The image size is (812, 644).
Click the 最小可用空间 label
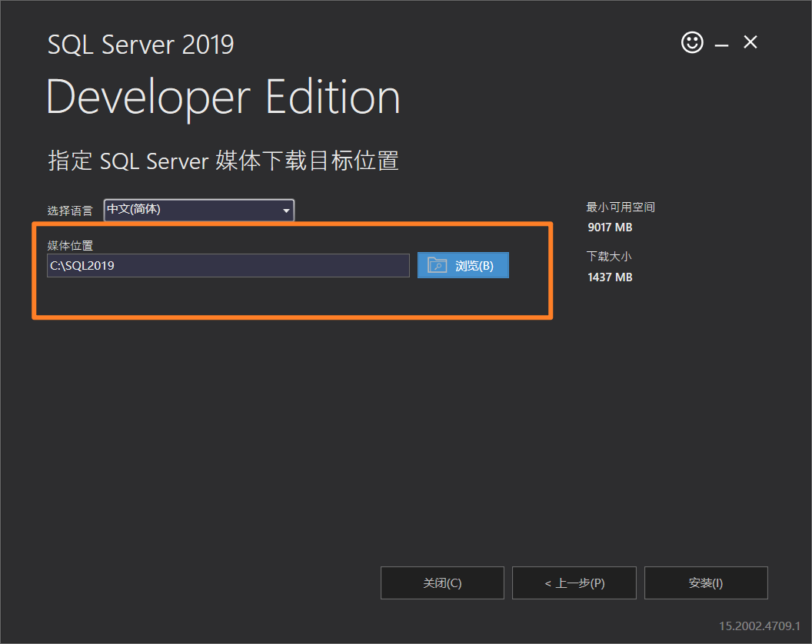621,207
